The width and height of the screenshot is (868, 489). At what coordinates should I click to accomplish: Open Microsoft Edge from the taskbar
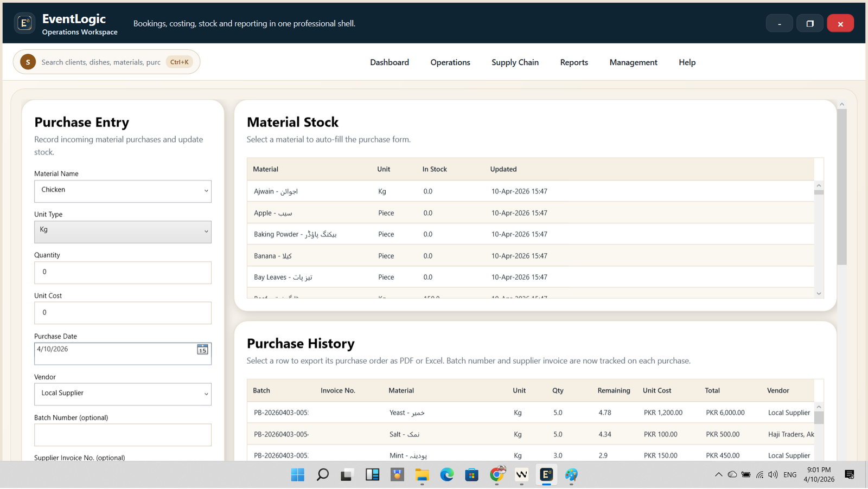point(447,474)
